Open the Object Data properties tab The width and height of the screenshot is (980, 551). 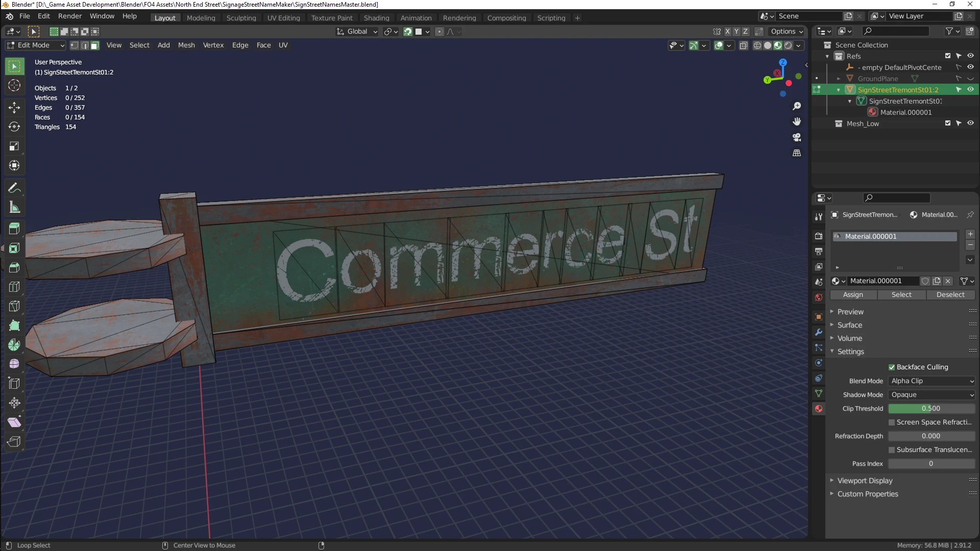(x=819, y=393)
